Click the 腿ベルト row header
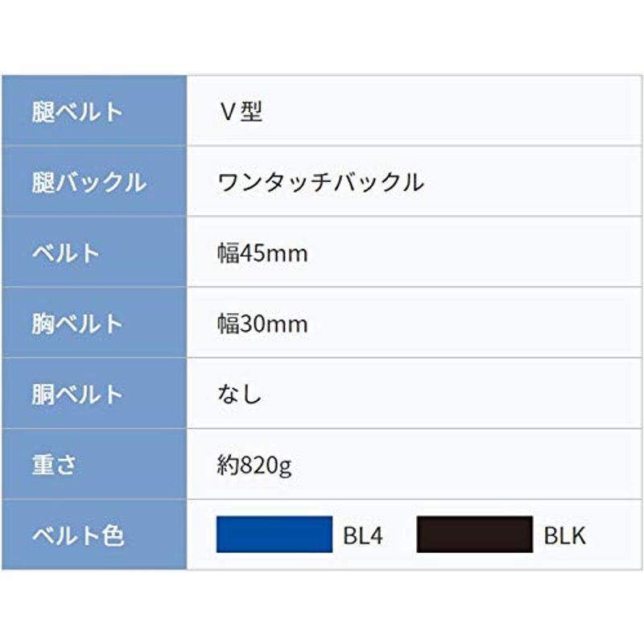The height and width of the screenshot is (644, 644). [x=94, y=110]
